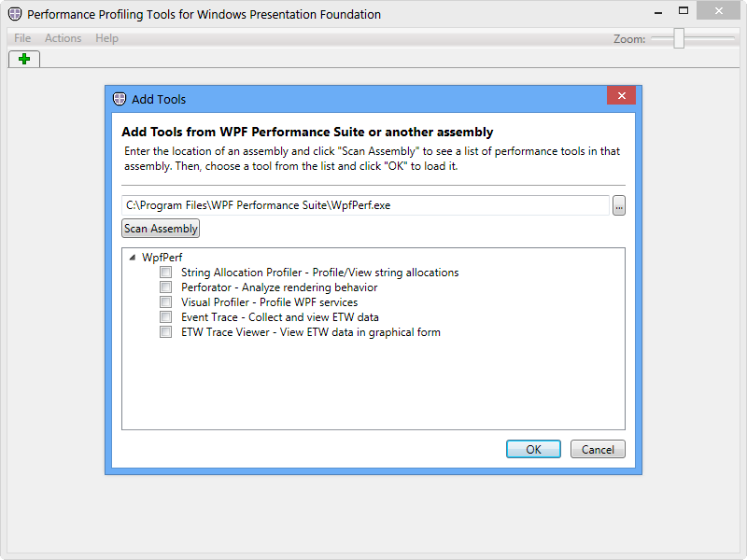The width and height of the screenshot is (747, 560).
Task: Close the Add Tools dialog with red X
Action: pos(621,96)
